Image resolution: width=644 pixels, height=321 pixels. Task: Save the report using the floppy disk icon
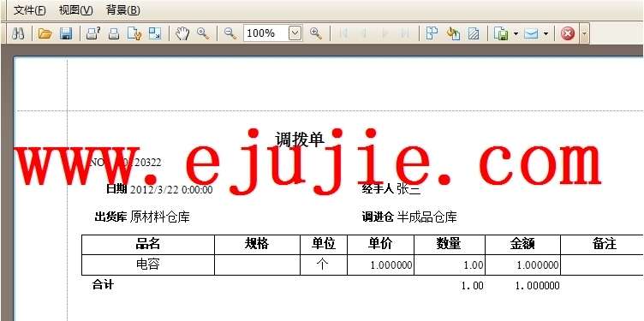66,33
